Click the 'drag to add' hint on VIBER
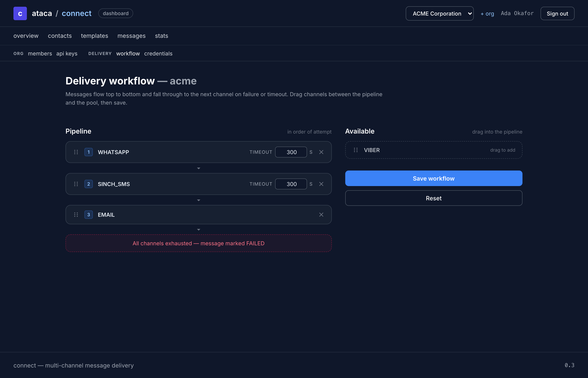 click(x=503, y=150)
